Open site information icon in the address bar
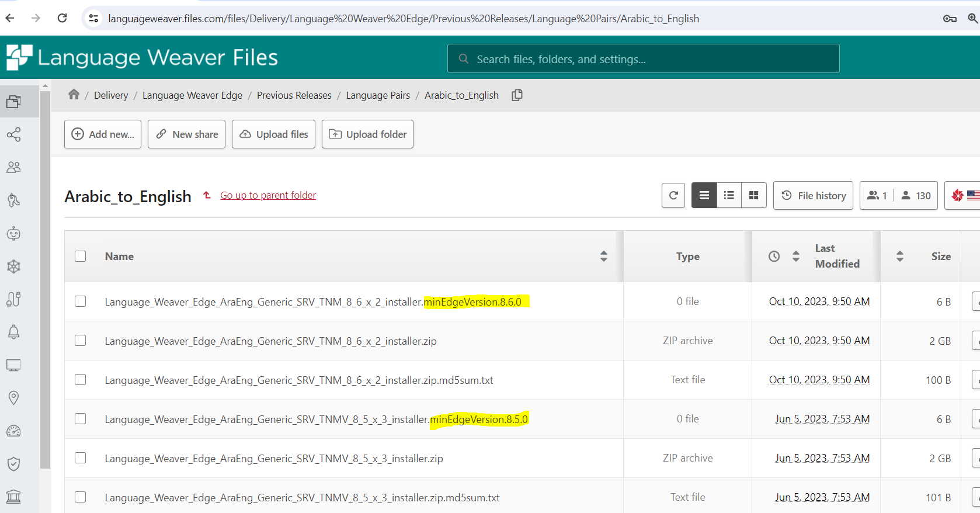This screenshot has height=513, width=980. point(93,19)
